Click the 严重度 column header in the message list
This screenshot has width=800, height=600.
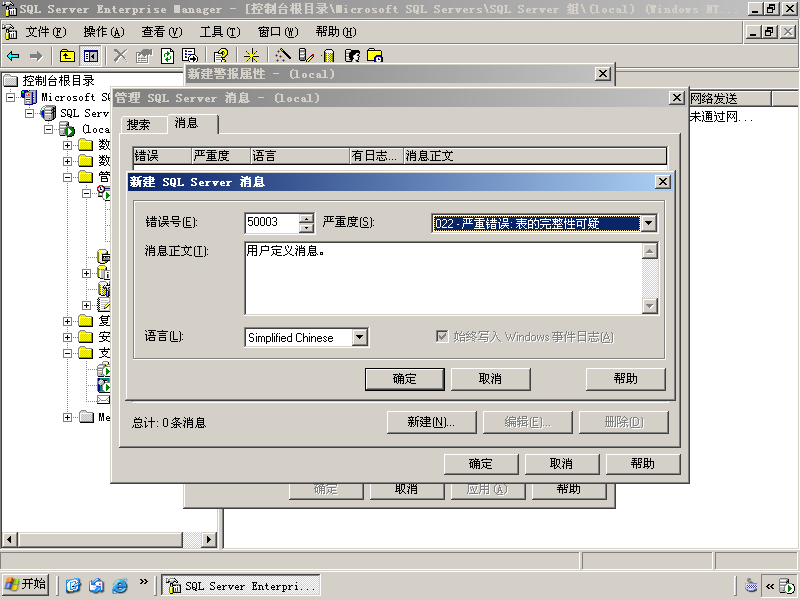221,156
